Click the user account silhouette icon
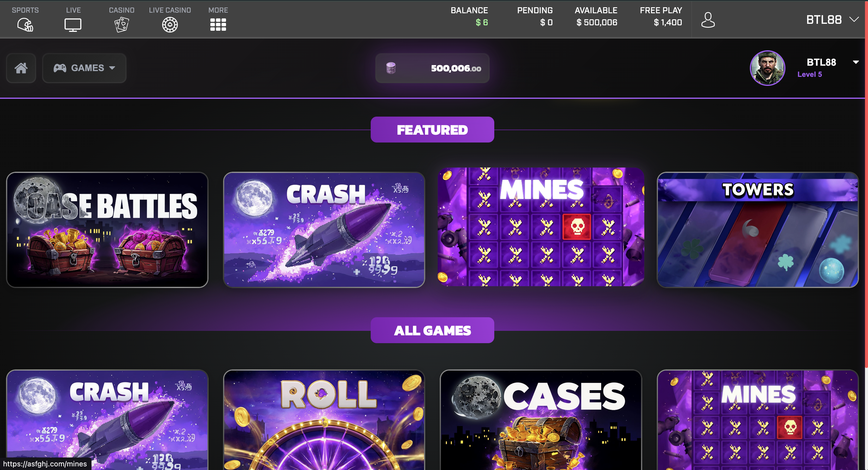 708,20
